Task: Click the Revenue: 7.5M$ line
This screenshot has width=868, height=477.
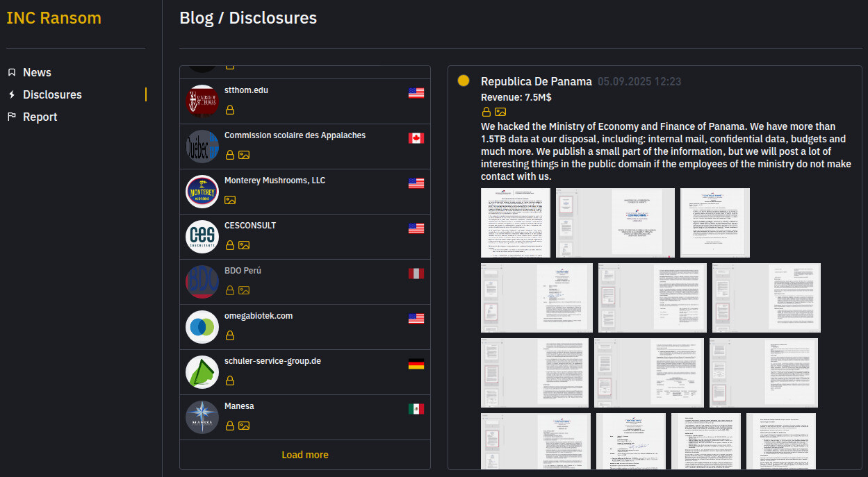Action: click(516, 97)
